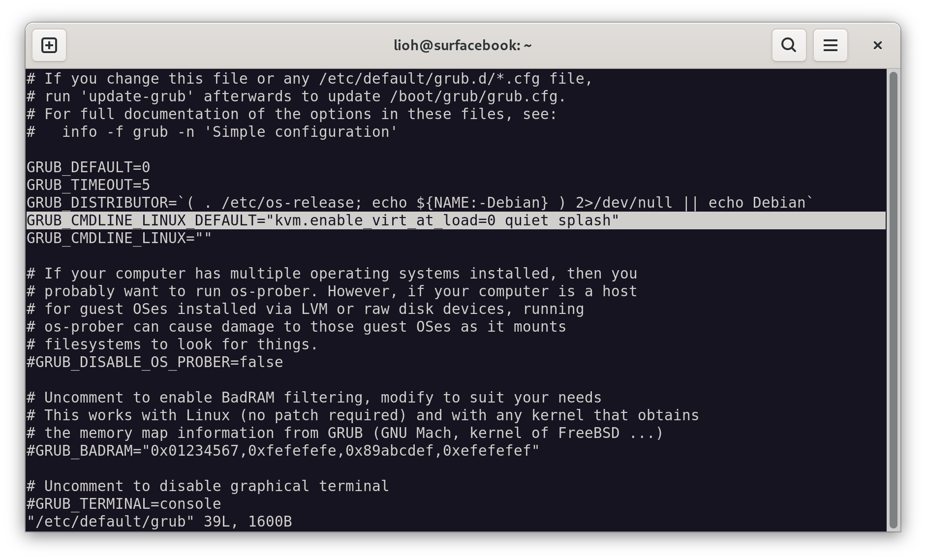Click the #GRUB_DISABLE_OS_PROBER=false line
This screenshot has height=560, width=926.
pos(155,363)
